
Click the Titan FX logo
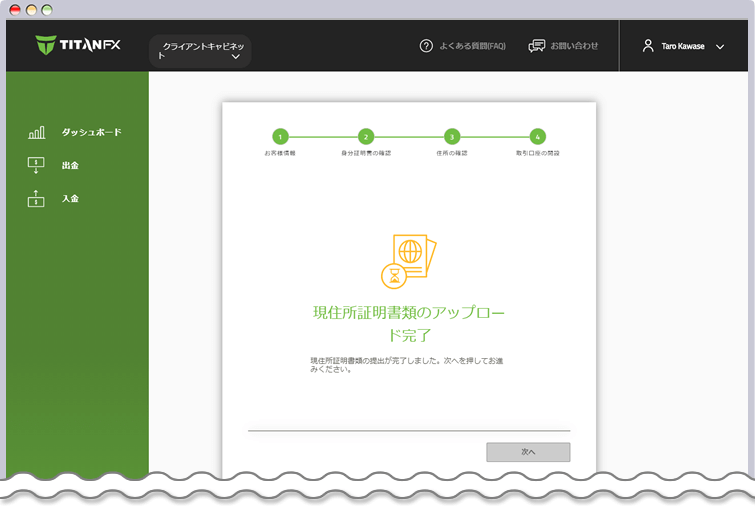point(78,45)
